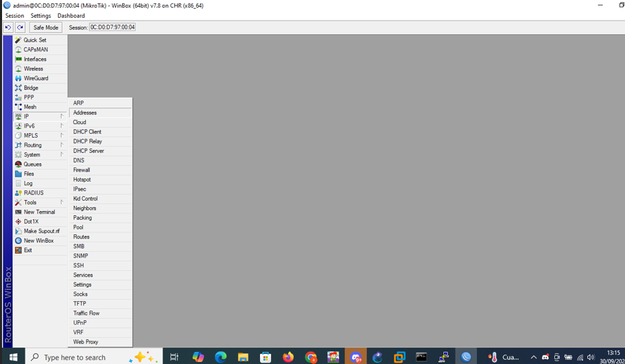625x364 pixels.
Task: Toggle Safe Mode button
Action: pyautogui.click(x=46, y=27)
